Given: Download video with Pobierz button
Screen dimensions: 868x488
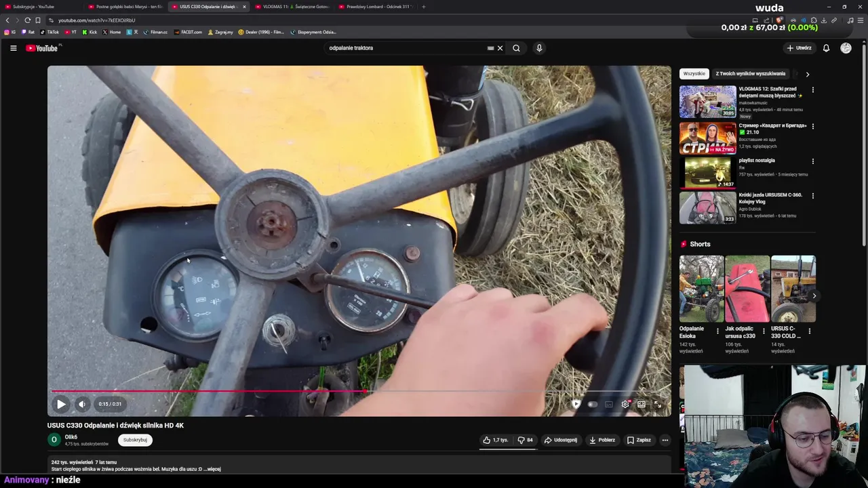Looking at the screenshot, I should point(602,440).
